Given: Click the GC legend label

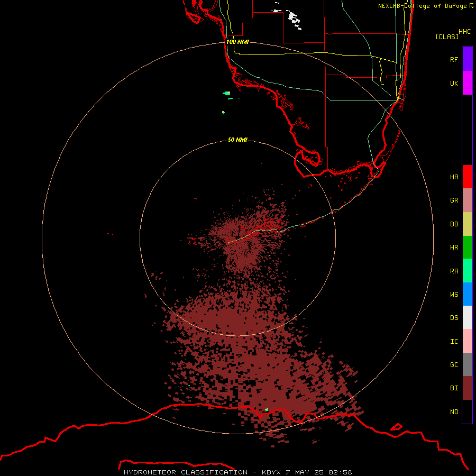Looking at the screenshot, I should (x=454, y=364).
